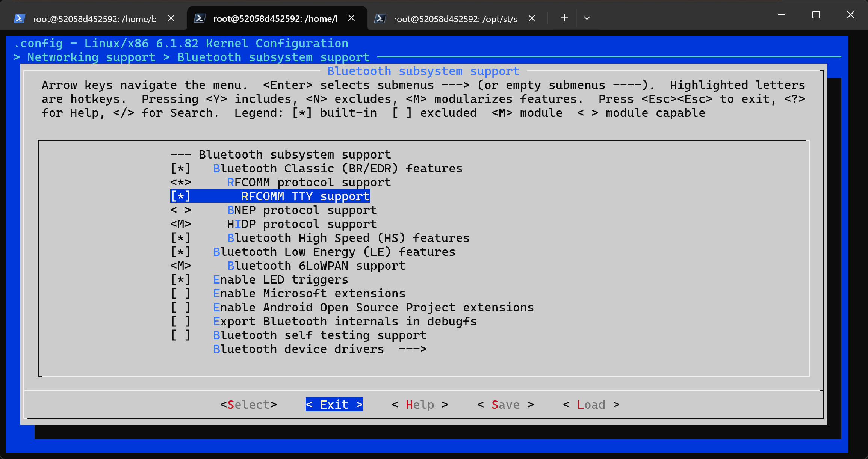This screenshot has height=459, width=868.
Task: Switch to the /opt/st/s terminal tab
Action: pyautogui.click(x=455, y=19)
